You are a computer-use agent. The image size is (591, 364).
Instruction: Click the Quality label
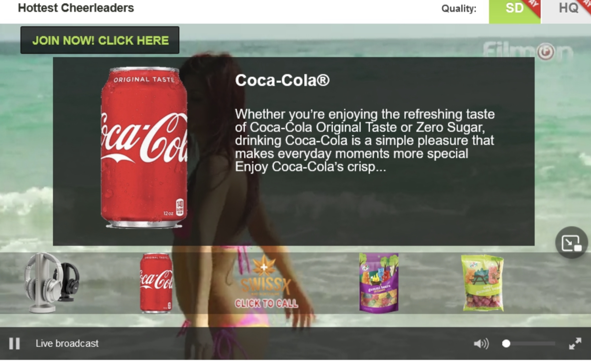click(459, 9)
